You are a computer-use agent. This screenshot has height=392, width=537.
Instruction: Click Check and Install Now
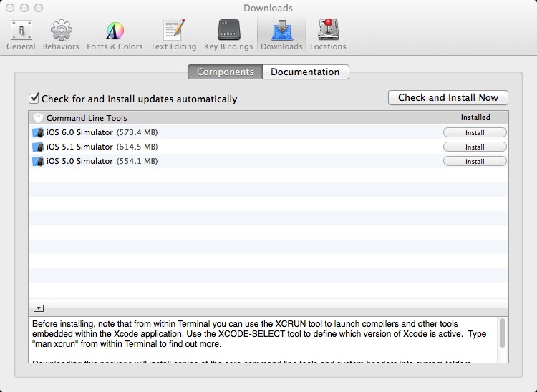tap(448, 98)
